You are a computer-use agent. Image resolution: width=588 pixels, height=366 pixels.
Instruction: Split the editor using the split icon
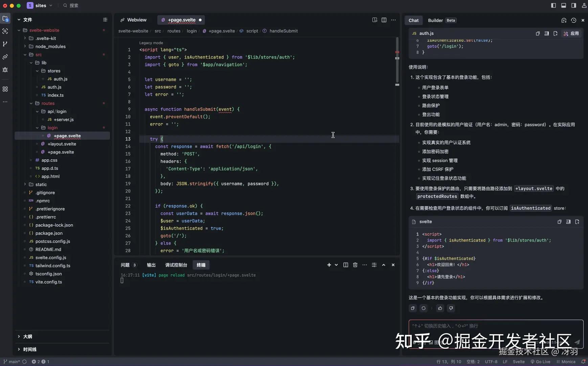pos(384,20)
